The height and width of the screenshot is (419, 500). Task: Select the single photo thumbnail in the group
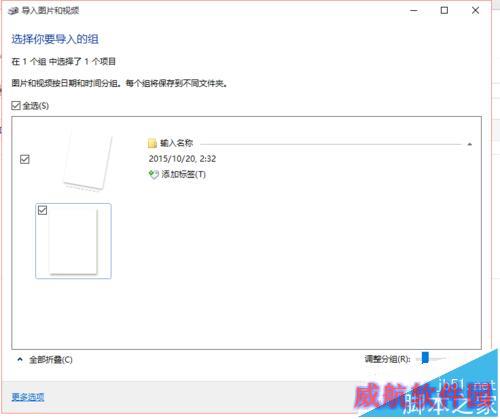pos(73,241)
